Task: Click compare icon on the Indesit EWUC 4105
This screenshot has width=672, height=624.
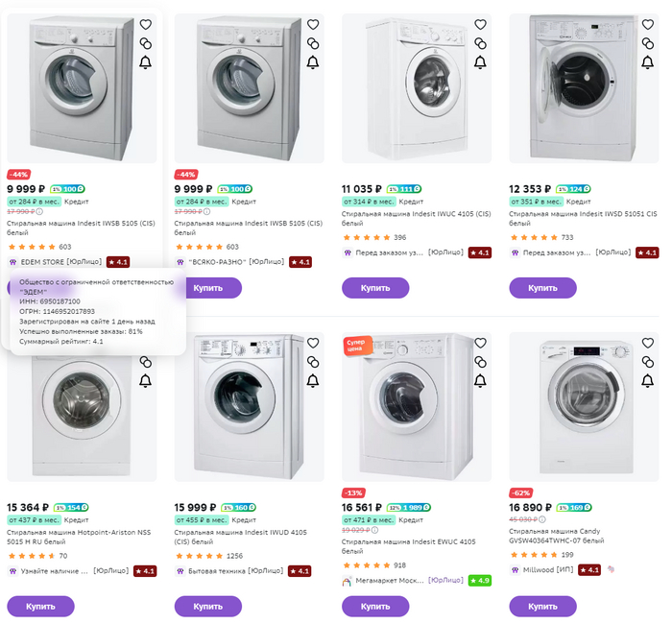Action: 481,362
